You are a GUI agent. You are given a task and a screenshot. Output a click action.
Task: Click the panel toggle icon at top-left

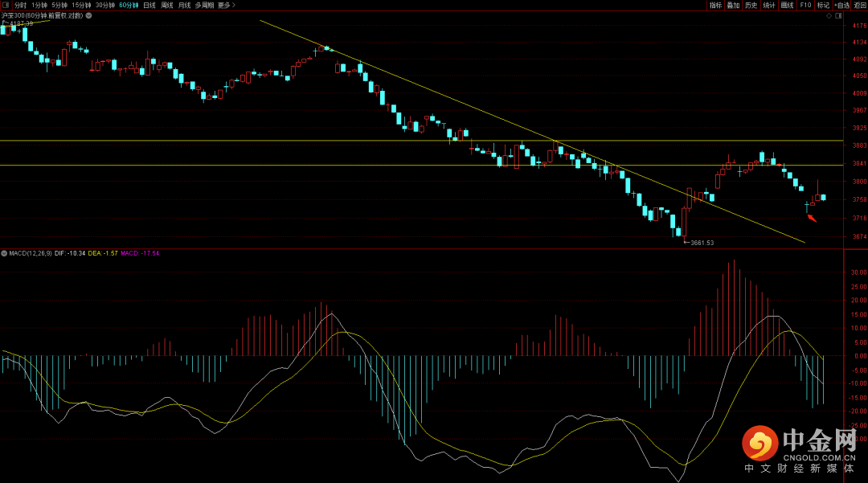(6, 5)
